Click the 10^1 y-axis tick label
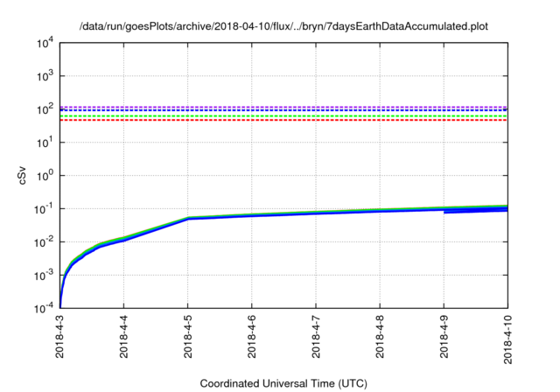 [45, 143]
